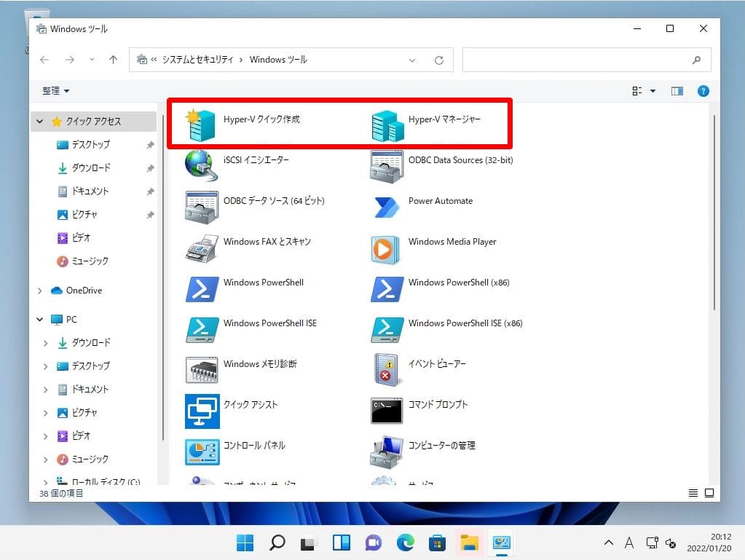Open Windows PowerShell (x86) icon
Image resolution: width=745 pixels, height=560 pixels.
[x=387, y=289]
